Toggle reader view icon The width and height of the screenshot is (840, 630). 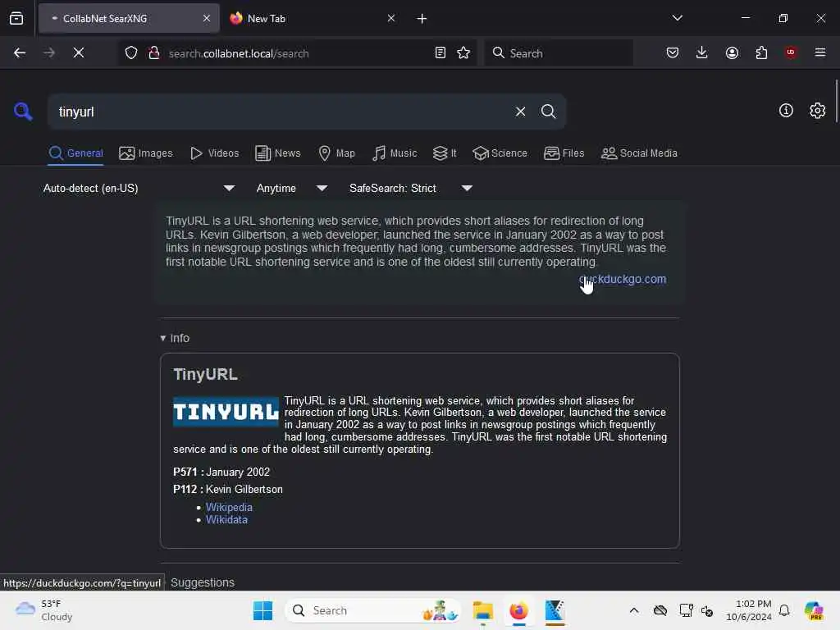pos(440,52)
